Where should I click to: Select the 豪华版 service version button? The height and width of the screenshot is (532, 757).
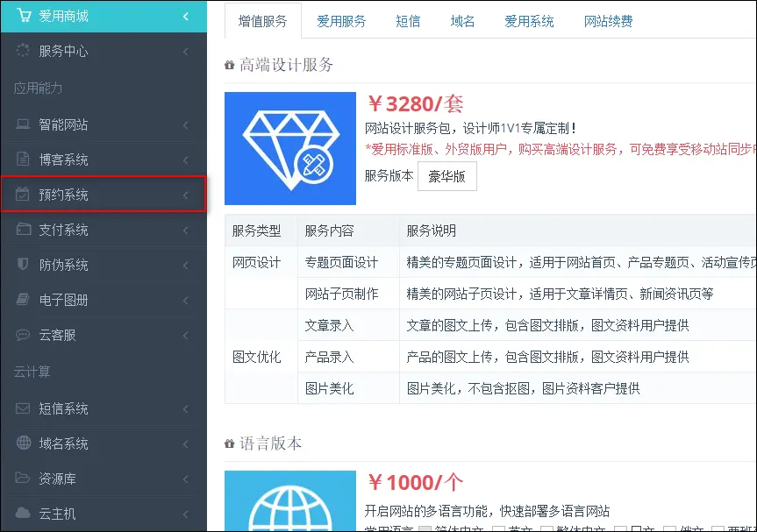tap(446, 175)
